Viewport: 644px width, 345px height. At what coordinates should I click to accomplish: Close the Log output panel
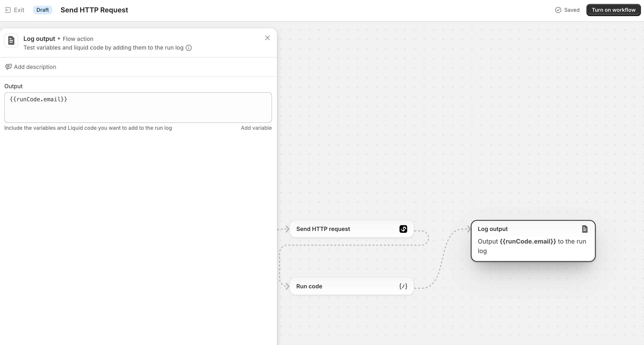(x=267, y=38)
